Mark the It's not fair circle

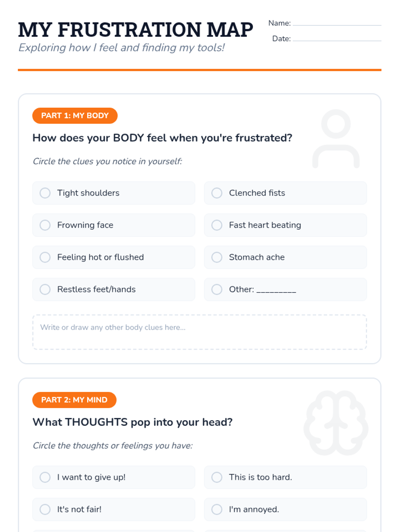pyautogui.click(x=45, y=509)
